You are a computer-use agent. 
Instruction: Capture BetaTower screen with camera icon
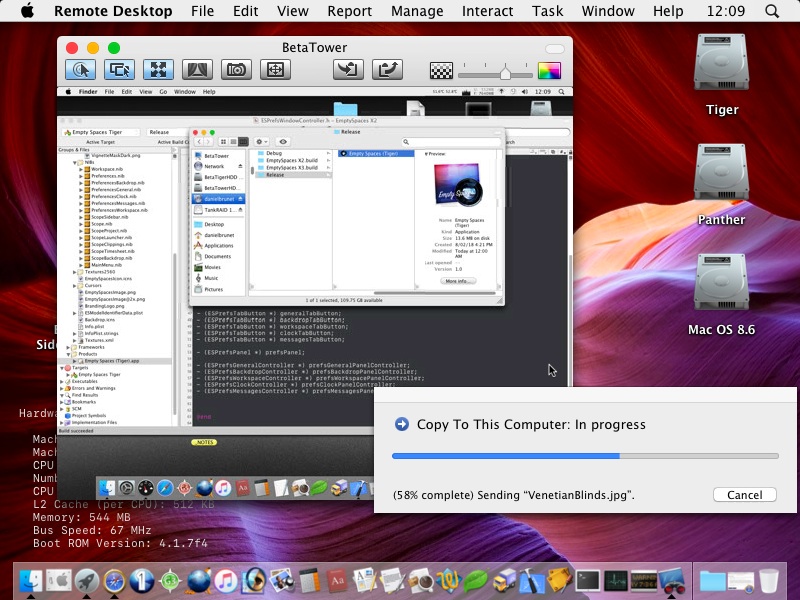coord(236,70)
